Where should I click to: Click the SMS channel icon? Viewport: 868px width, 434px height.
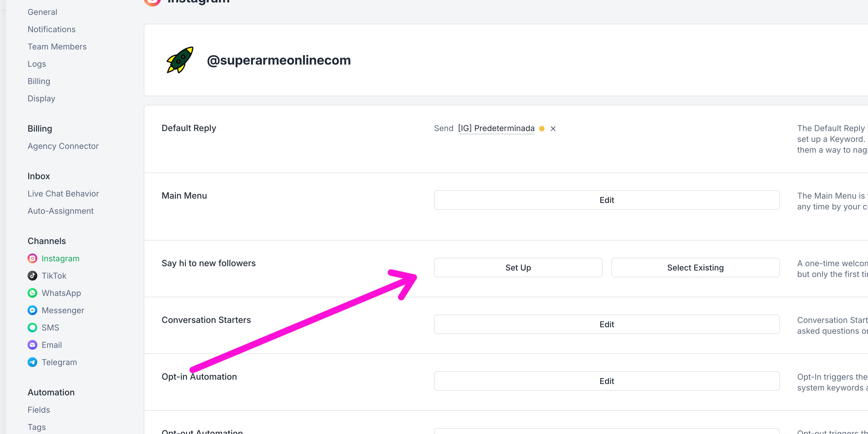click(x=32, y=328)
